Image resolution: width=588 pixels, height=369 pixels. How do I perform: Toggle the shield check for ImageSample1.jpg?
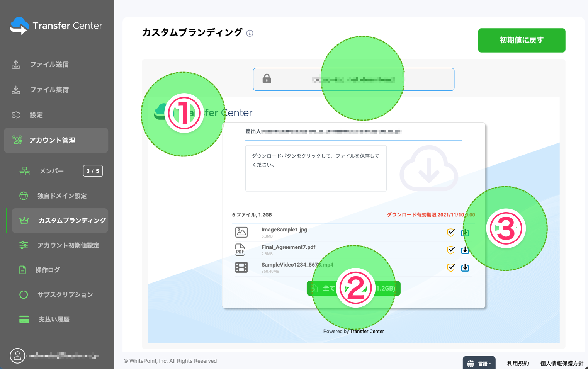(x=451, y=233)
